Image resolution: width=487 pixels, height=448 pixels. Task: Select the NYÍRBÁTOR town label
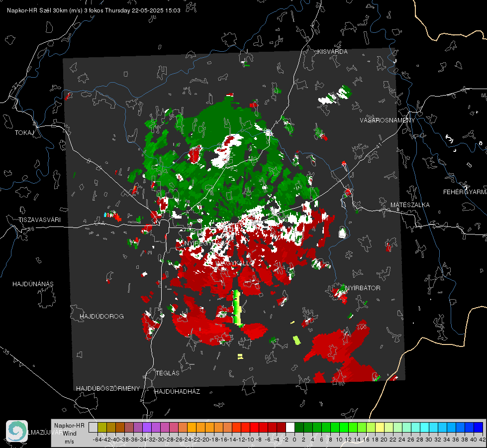pyautogui.click(x=363, y=288)
